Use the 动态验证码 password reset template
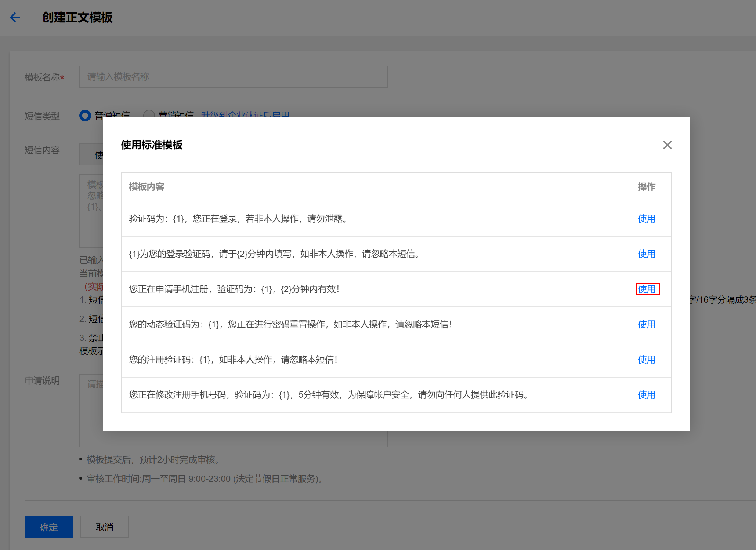The height and width of the screenshot is (550, 756). [646, 324]
